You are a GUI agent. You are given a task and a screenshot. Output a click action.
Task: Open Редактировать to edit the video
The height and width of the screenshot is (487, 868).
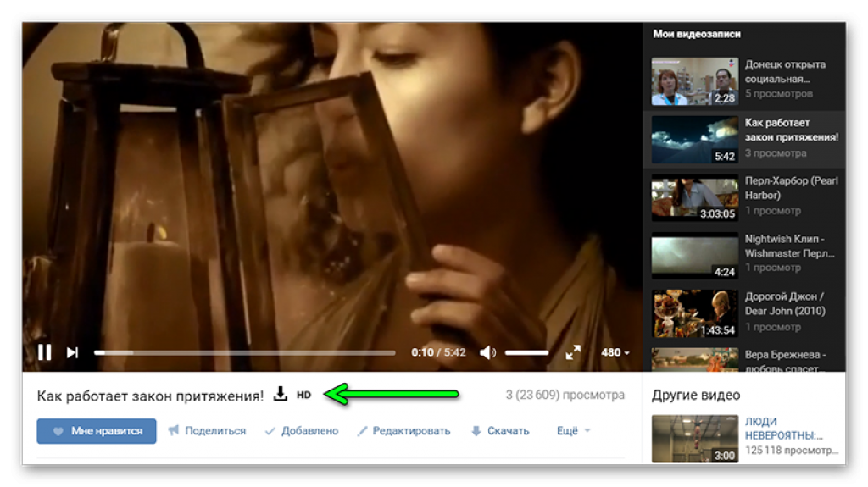pos(403,431)
